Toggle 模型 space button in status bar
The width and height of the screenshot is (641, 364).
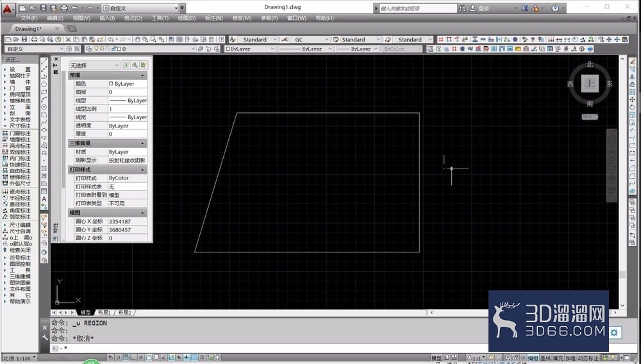[436, 358]
